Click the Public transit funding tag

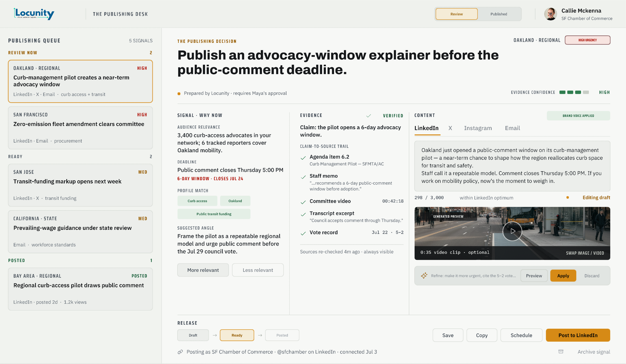[x=214, y=214]
